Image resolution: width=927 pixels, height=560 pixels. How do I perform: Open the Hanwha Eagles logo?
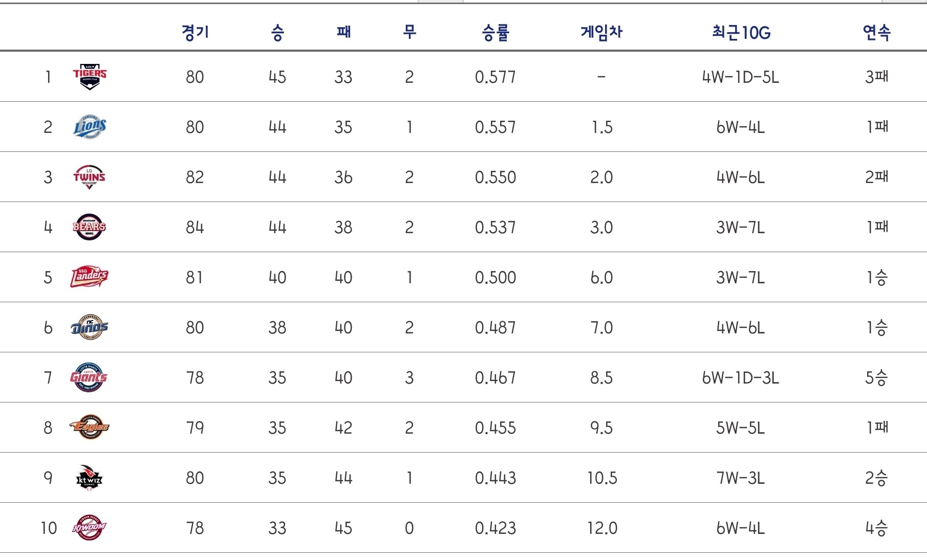click(x=89, y=427)
